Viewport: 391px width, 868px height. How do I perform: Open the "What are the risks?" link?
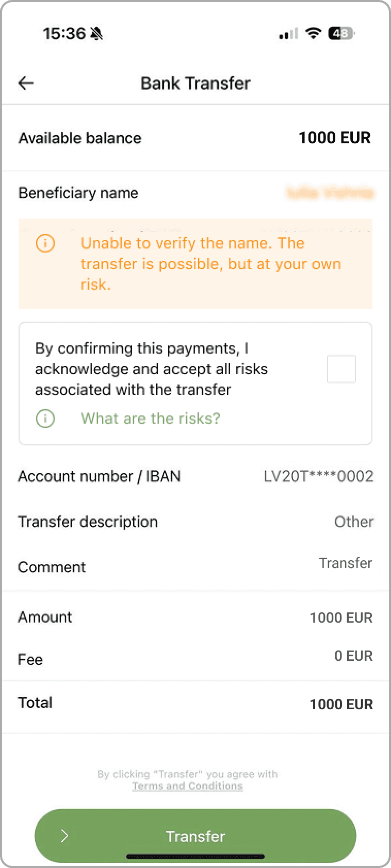click(x=150, y=418)
